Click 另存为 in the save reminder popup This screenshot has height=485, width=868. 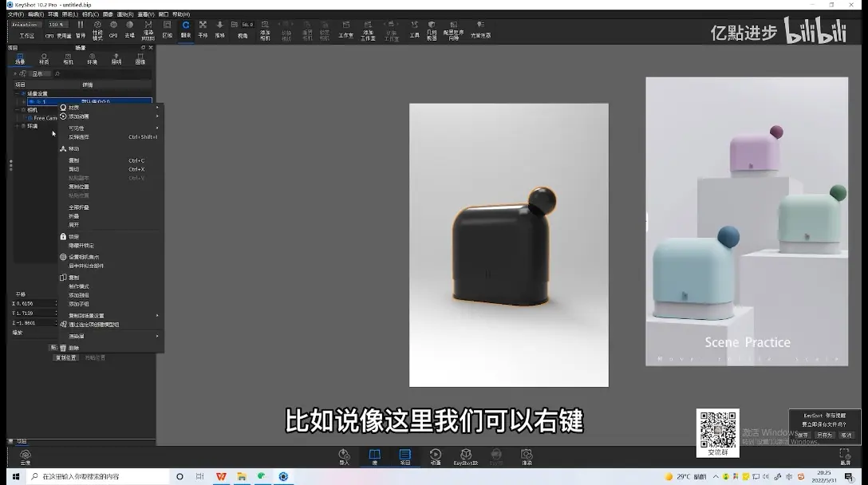(825, 436)
